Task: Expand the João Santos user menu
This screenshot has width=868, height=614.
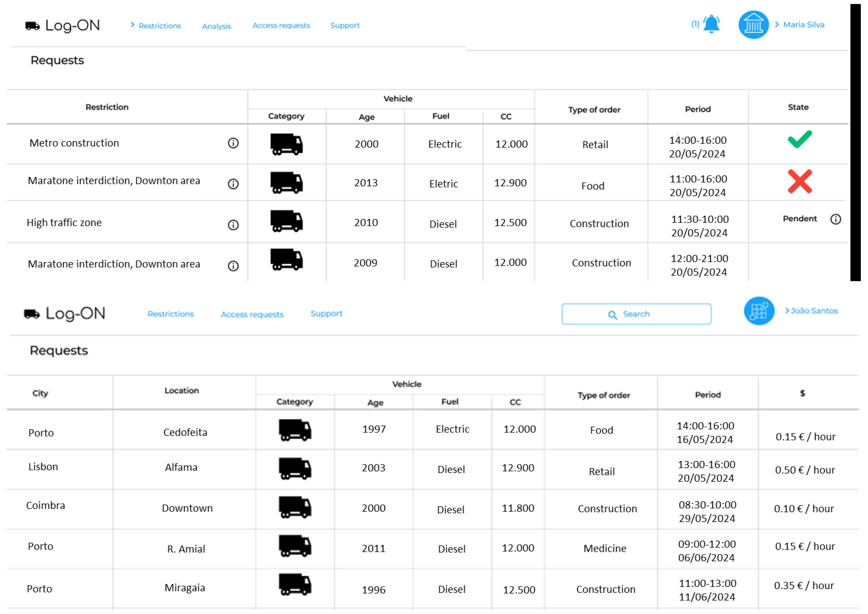Action: click(x=814, y=311)
